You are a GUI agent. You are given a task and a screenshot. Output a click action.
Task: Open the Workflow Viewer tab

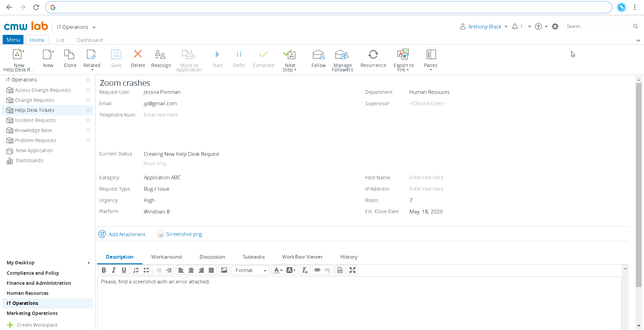[302, 257]
